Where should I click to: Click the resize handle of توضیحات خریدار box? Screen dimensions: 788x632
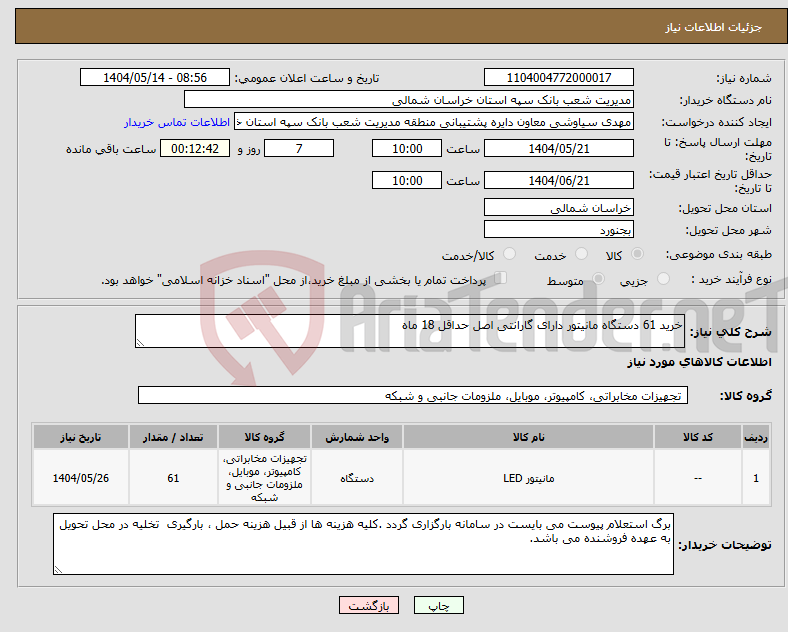point(58,570)
